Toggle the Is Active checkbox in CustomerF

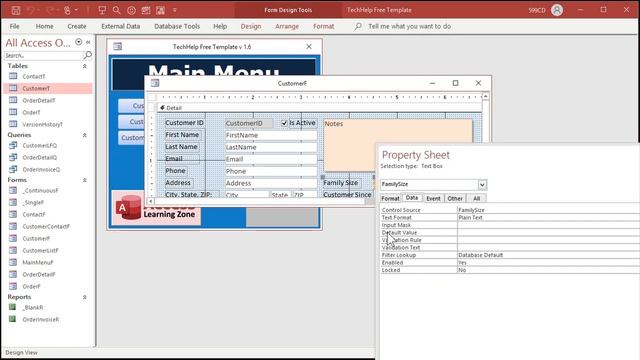click(x=284, y=123)
